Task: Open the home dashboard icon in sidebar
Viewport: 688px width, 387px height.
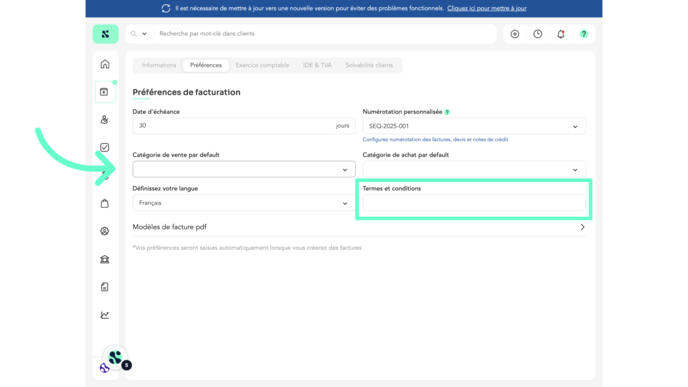Action: point(105,64)
